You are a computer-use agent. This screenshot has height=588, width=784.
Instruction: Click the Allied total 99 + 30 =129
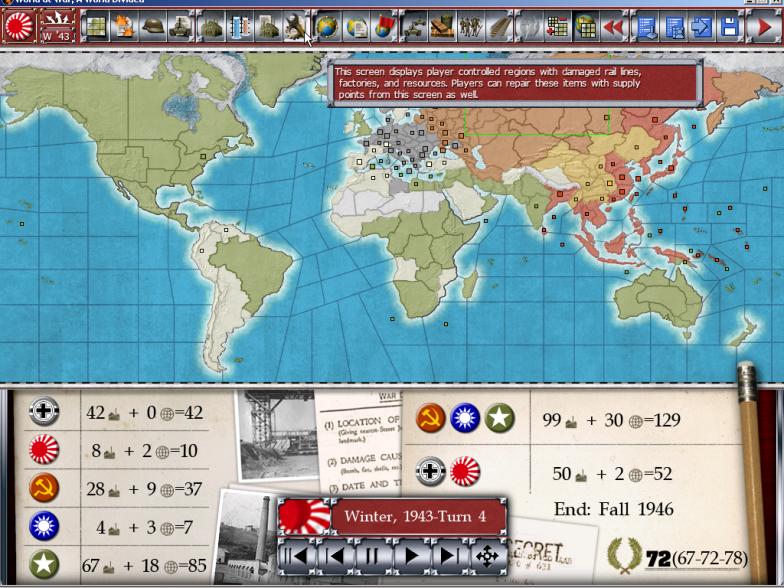tap(611, 420)
